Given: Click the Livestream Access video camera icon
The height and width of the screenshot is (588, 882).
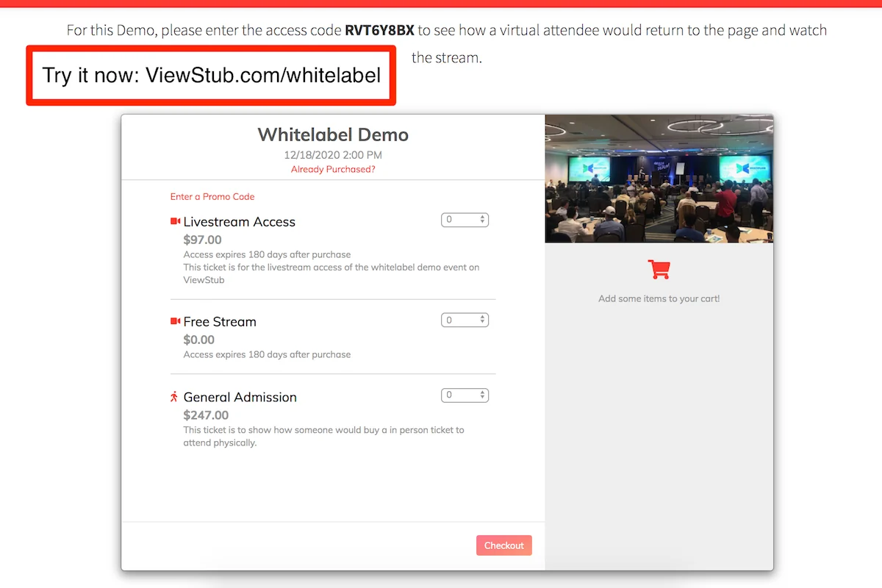Looking at the screenshot, I should tap(176, 221).
